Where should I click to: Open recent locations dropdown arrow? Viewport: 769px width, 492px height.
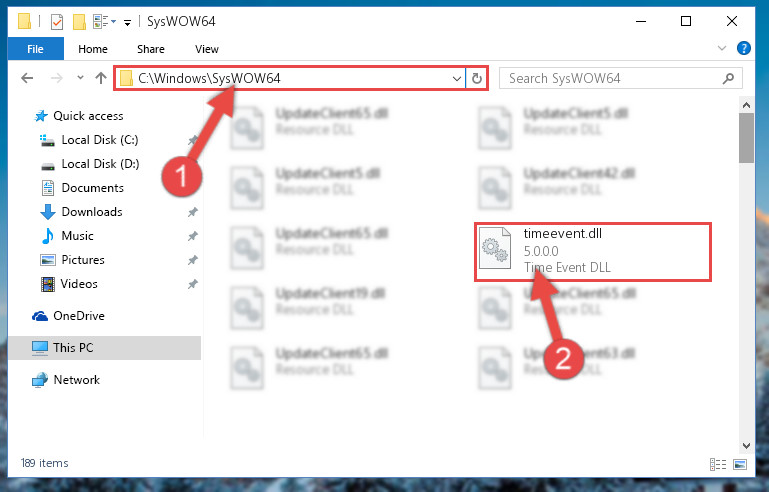pyautogui.click(x=80, y=78)
